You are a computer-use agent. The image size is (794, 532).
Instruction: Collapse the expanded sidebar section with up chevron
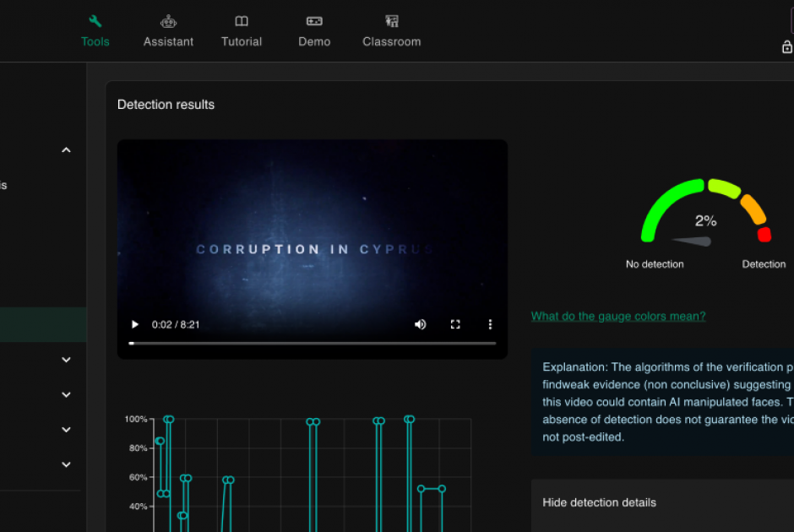tap(66, 150)
